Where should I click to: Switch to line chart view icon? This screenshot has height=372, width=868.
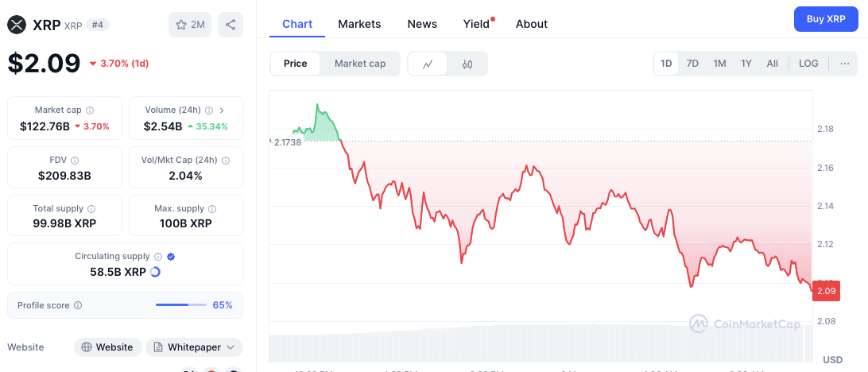pyautogui.click(x=428, y=64)
